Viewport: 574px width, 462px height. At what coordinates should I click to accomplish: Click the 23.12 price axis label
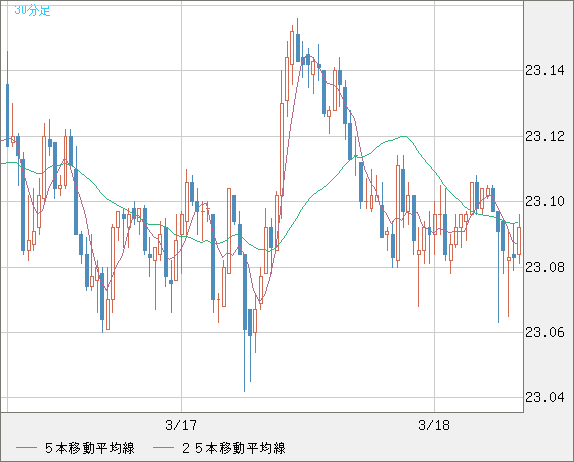pos(545,137)
